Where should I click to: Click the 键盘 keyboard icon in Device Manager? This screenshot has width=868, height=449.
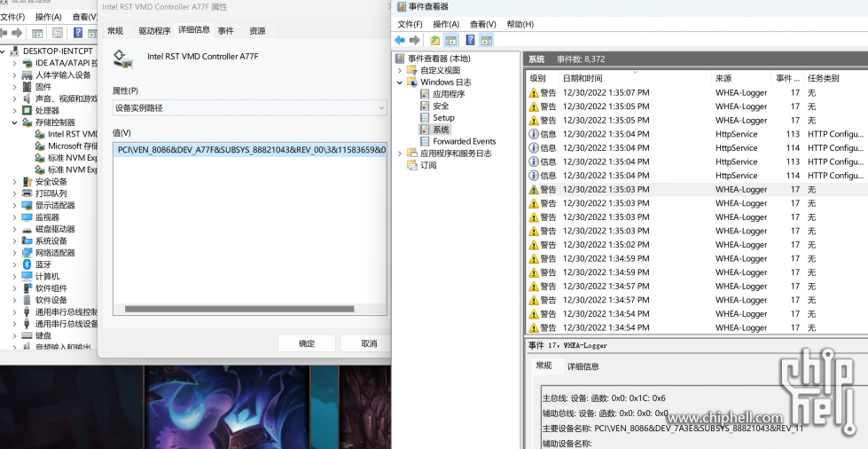[27, 335]
